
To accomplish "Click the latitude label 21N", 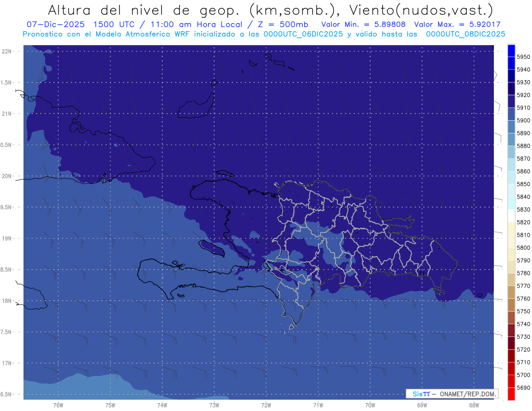I will tap(7, 114).
